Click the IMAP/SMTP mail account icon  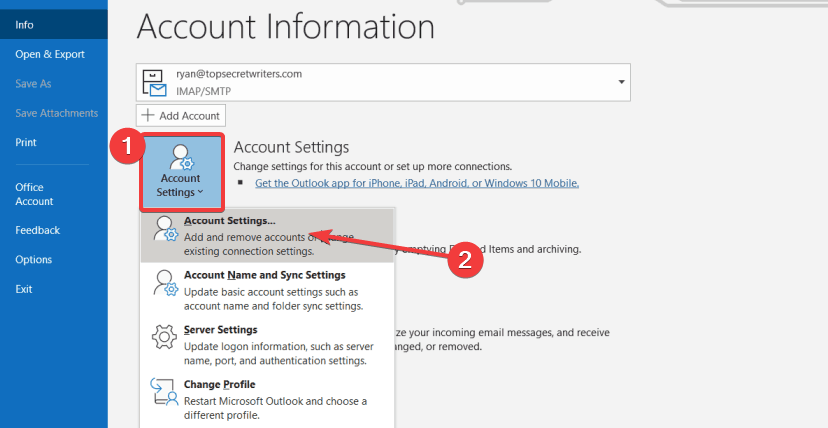click(155, 82)
